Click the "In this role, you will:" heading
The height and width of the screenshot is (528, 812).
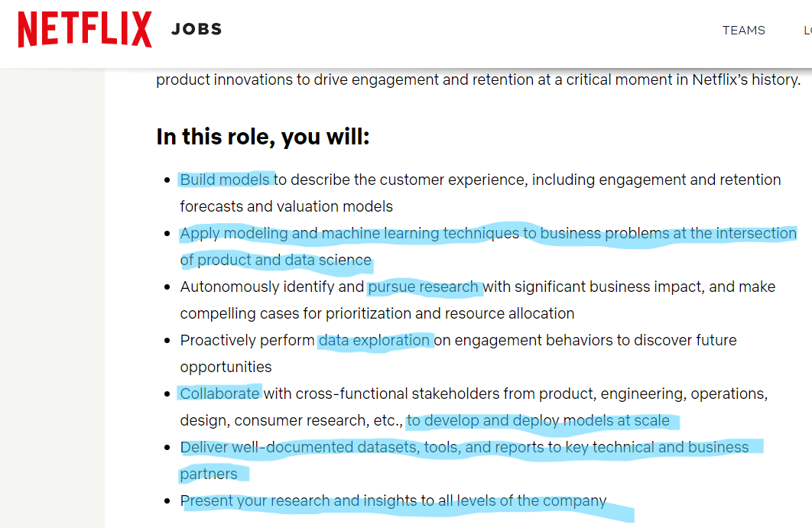(x=263, y=137)
